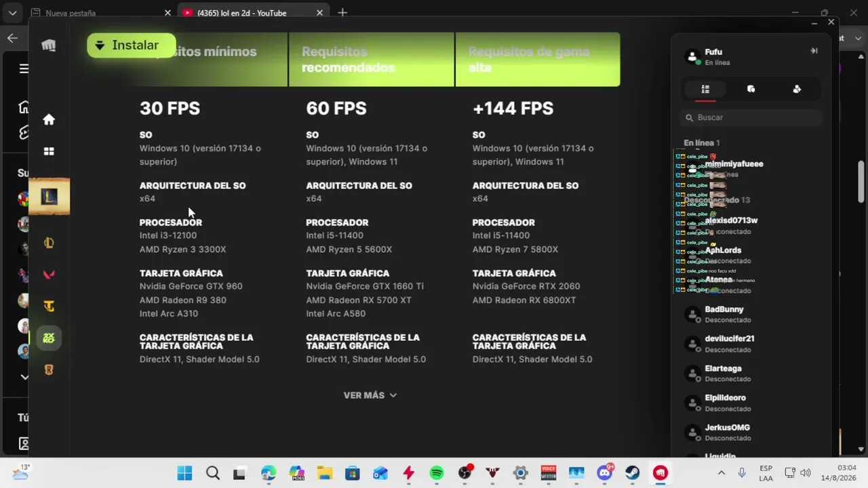Image resolution: width=868 pixels, height=488 pixels.
Task: Open chat with friend BadBunny
Action: click(751, 314)
